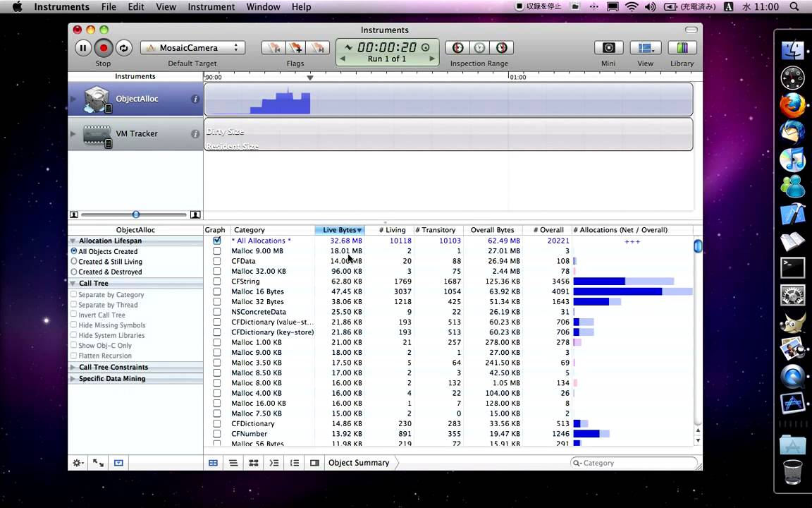
Task: Show the previous run arrow
Action: 342,59
